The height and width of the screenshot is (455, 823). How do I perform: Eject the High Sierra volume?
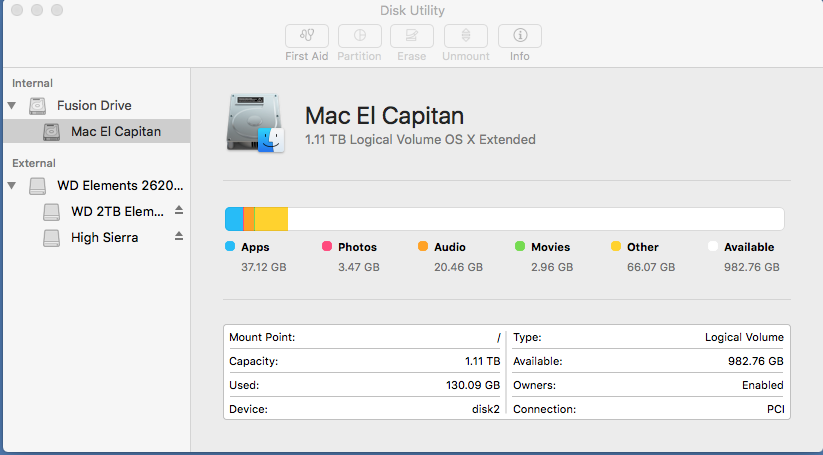(179, 236)
